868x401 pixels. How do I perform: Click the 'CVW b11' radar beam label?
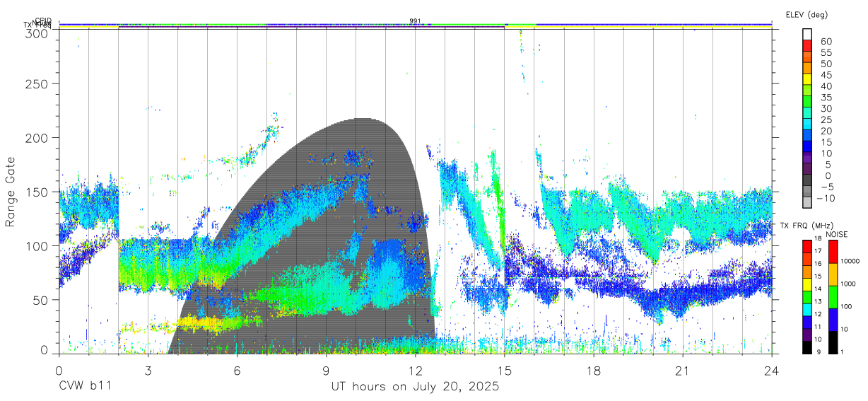pos(85,387)
